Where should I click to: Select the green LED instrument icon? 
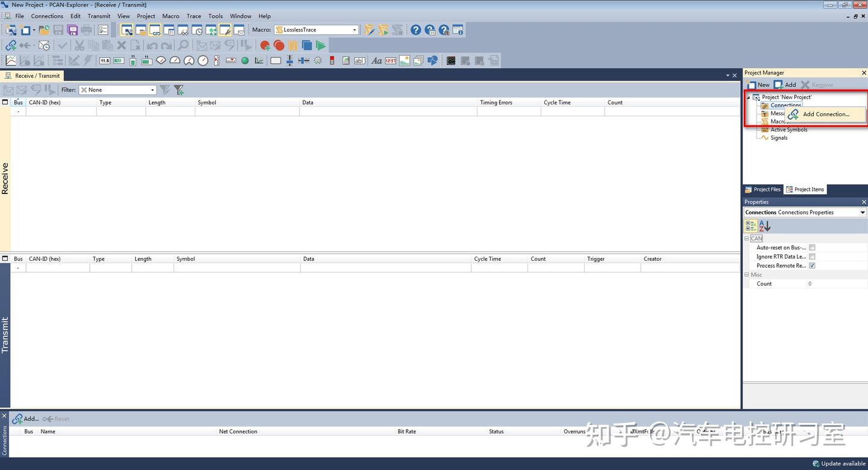(x=245, y=60)
